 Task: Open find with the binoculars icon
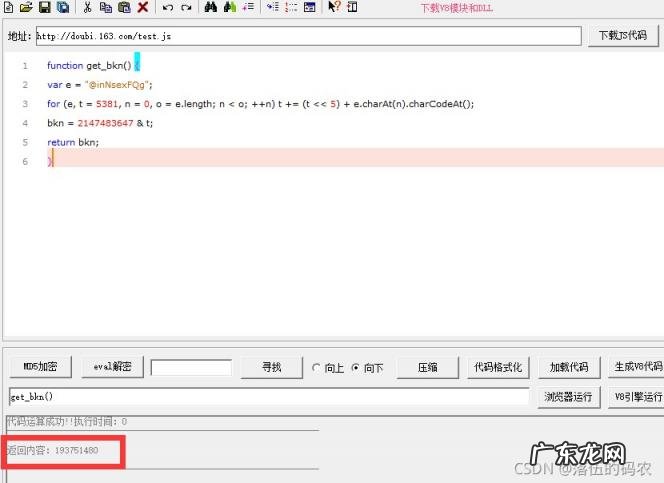click(x=210, y=7)
